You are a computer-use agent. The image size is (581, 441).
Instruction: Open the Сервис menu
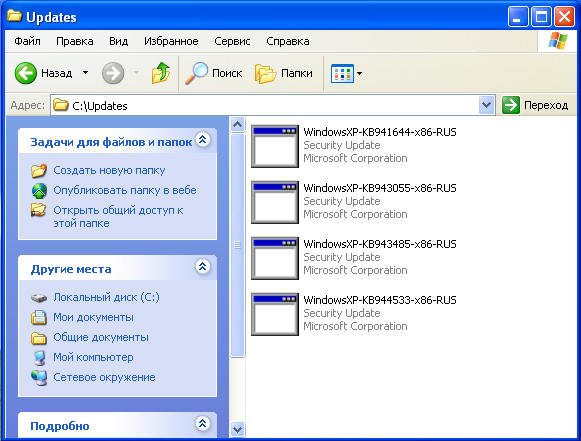point(232,41)
